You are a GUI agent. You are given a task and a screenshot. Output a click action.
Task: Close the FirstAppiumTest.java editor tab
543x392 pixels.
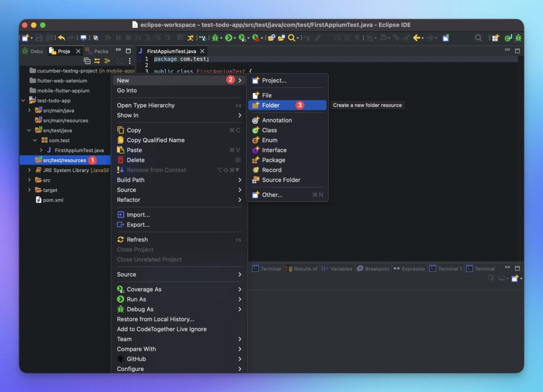tap(202, 51)
